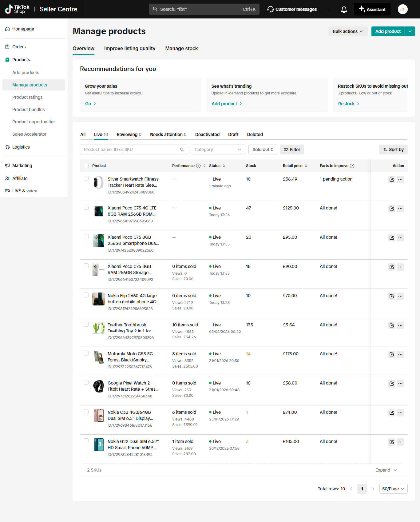Screen dimensions: 420x522
Task: Edit the Xiaomi Poco C75 4G LTE listing
Action: click(x=391, y=209)
